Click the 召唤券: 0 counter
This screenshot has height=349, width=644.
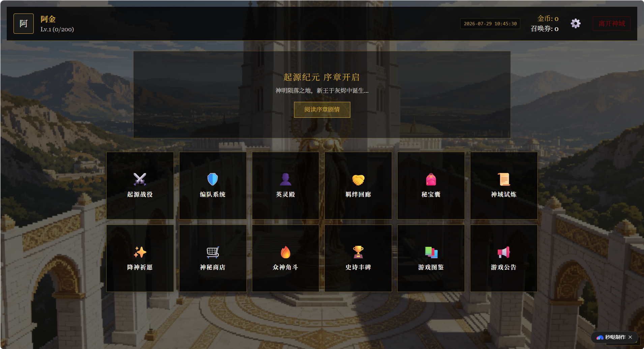[545, 29]
